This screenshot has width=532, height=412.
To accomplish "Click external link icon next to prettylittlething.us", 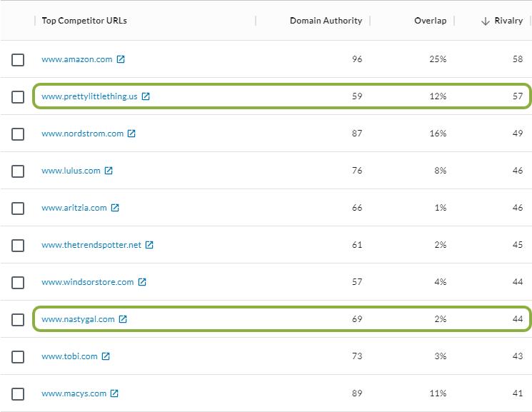I will [x=146, y=96].
